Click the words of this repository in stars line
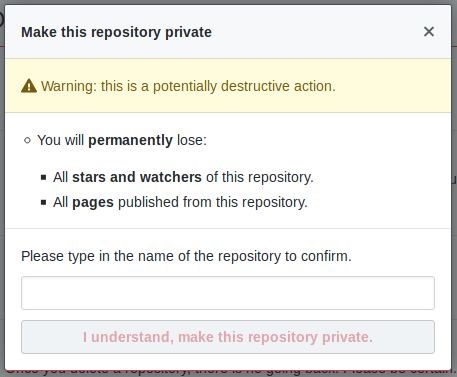This screenshot has height=377, width=457. pyautogui.click(x=260, y=177)
